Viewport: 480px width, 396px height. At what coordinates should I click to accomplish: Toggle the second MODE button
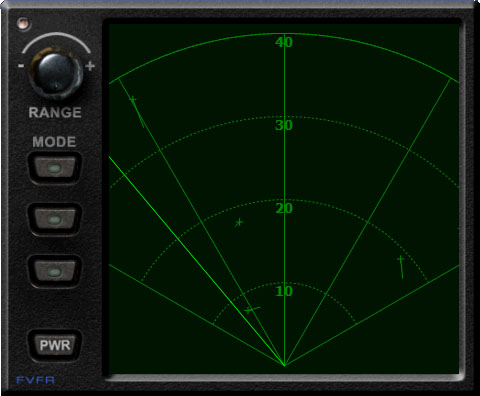[55, 219]
